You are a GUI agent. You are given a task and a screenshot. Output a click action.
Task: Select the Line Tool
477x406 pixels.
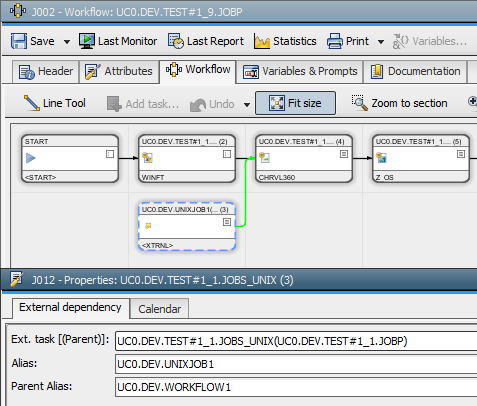tap(55, 103)
